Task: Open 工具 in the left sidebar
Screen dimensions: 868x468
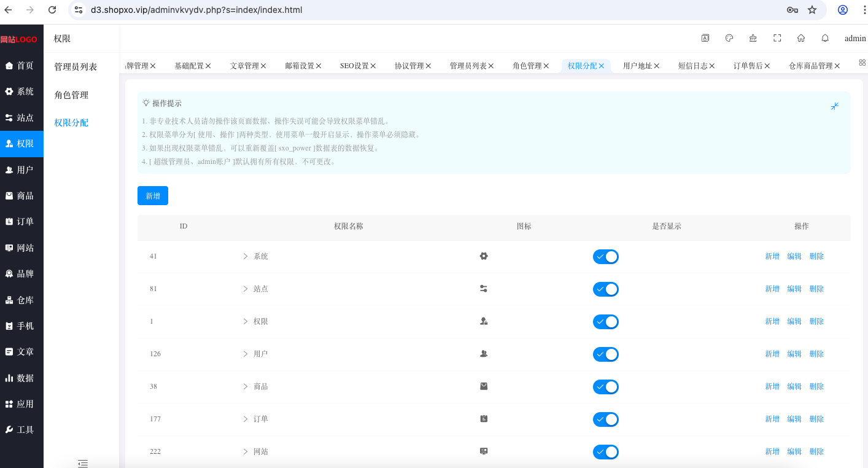Action: pos(21,430)
